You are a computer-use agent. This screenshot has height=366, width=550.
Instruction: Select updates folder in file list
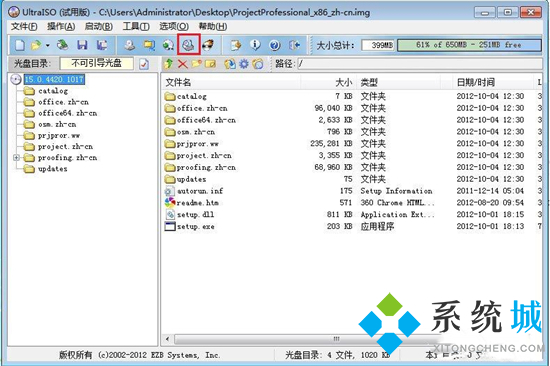pos(186,179)
